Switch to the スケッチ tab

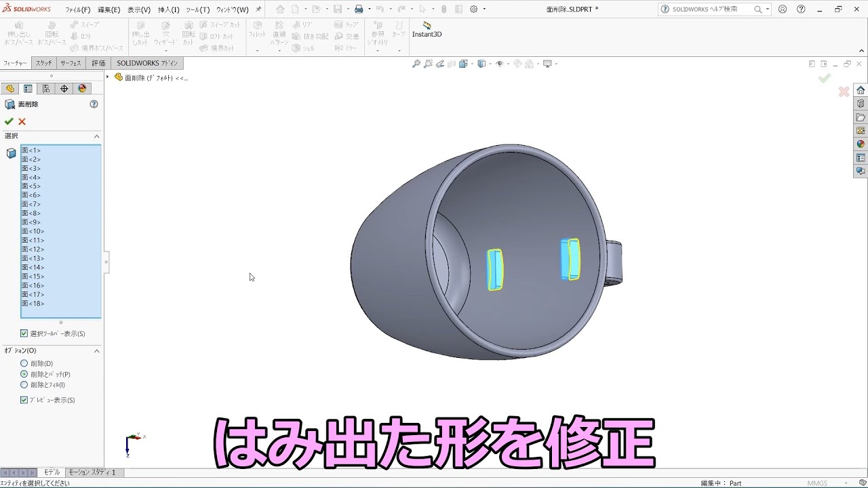pyautogui.click(x=43, y=63)
